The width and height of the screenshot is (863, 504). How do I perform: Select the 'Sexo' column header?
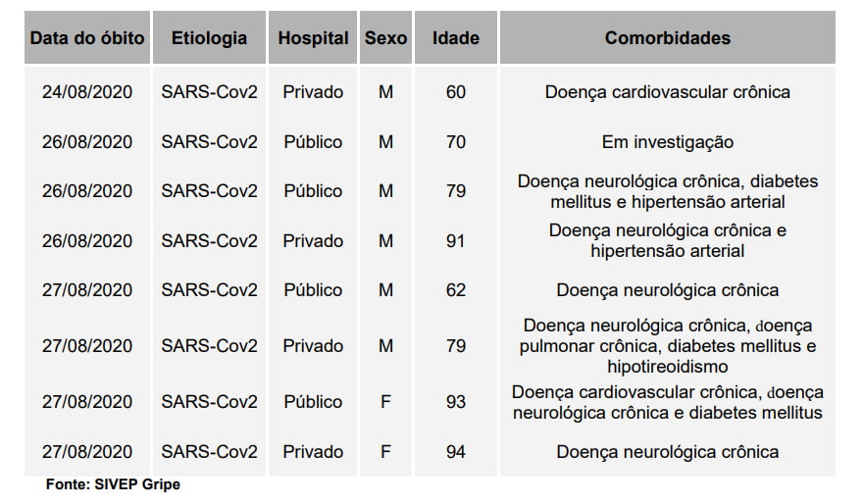pyautogui.click(x=385, y=38)
